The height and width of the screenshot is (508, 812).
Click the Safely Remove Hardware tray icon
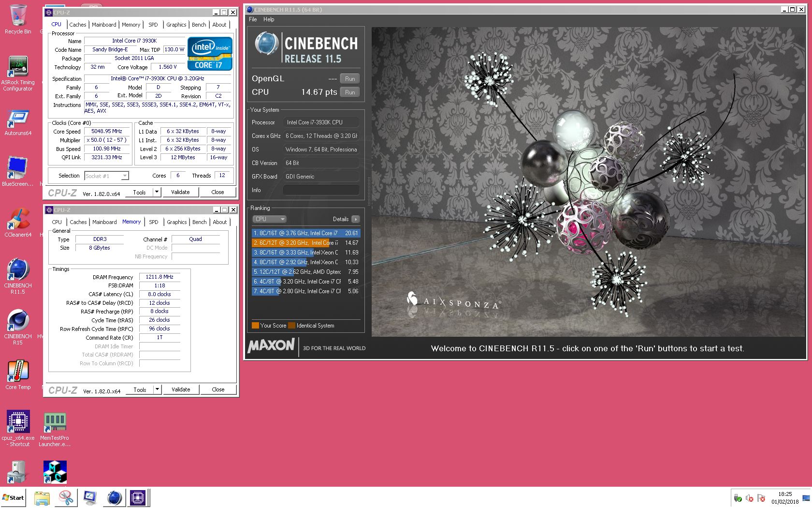pyautogui.click(x=738, y=498)
